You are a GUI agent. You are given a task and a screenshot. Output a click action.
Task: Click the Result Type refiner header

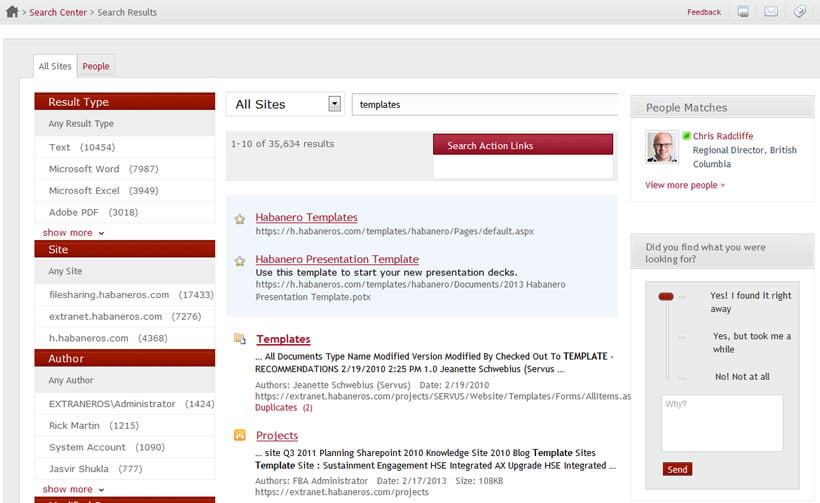pyautogui.click(x=124, y=101)
